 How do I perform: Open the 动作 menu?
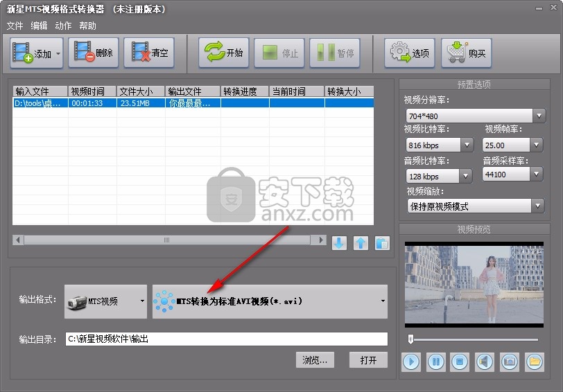click(63, 26)
